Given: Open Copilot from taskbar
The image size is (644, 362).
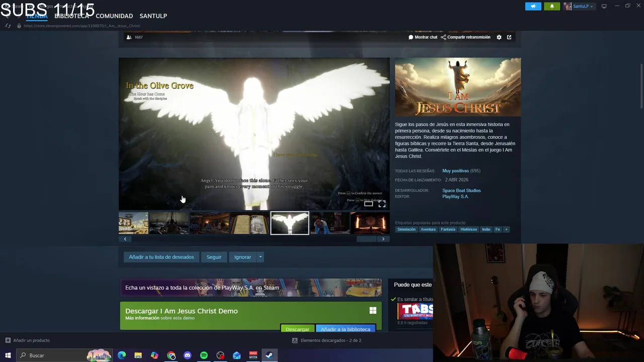Looking at the screenshot, I should tap(154, 355).
